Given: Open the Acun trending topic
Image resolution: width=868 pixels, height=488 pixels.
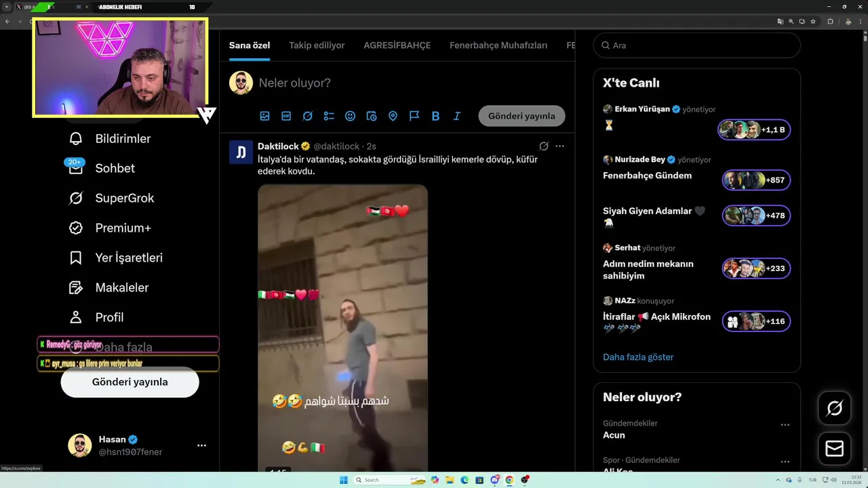Looking at the screenshot, I should click(x=614, y=435).
